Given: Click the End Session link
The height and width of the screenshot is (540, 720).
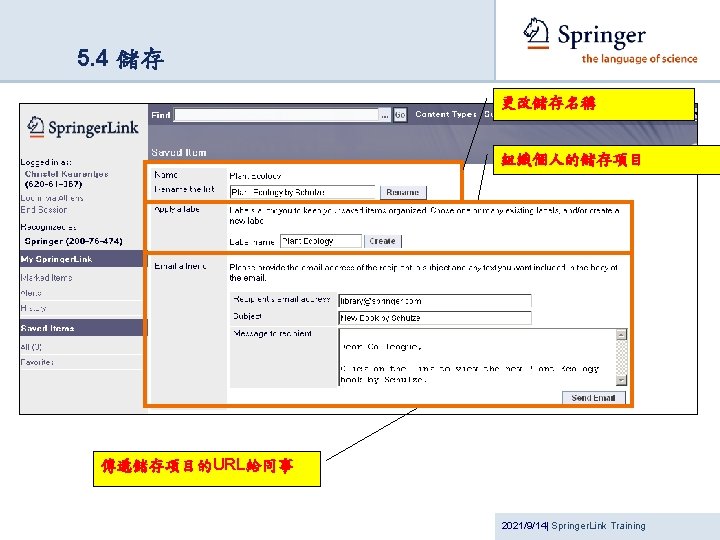Looking at the screenshot, I should click(x=44, y=210).
